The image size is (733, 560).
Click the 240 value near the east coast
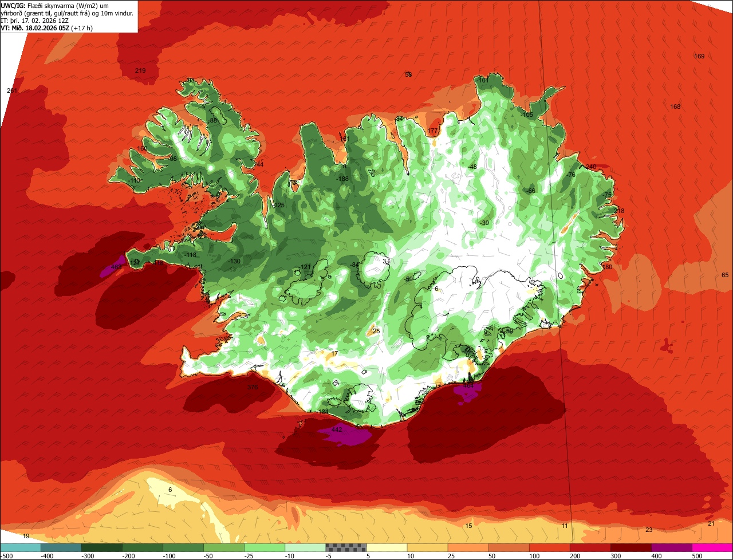[592, 167]
